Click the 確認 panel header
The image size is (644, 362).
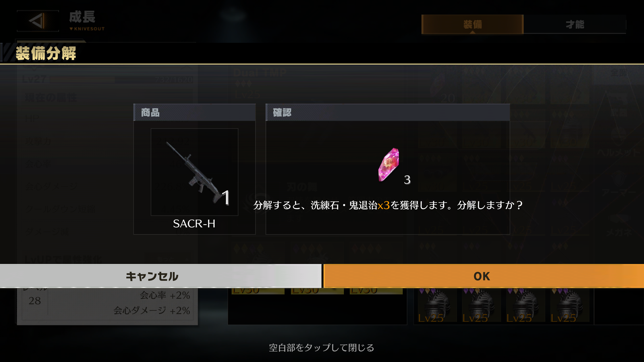tap(388, 112)
